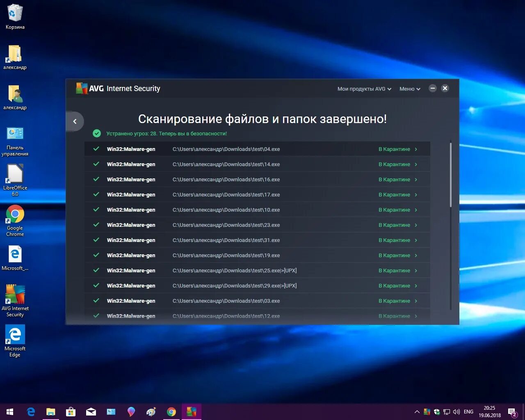Select the file path test\16.exe
This screenshot has height=420, width=525.
(x=226, y=180)
